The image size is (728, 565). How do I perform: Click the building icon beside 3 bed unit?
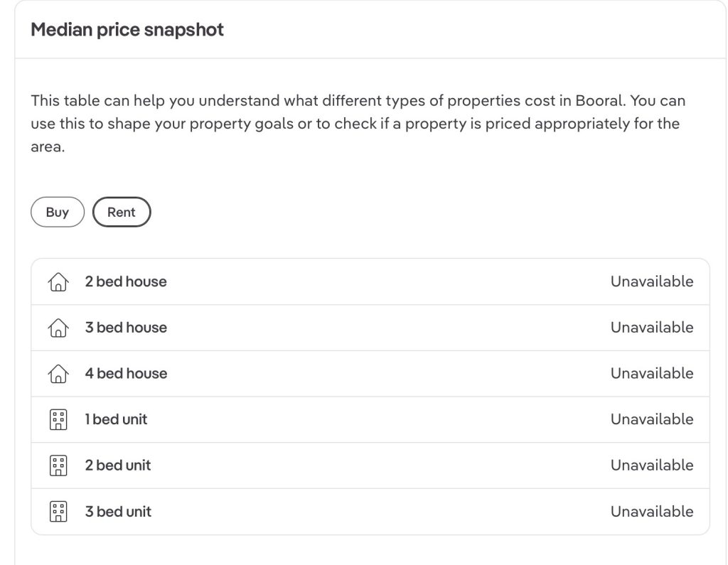pos(58,512)
